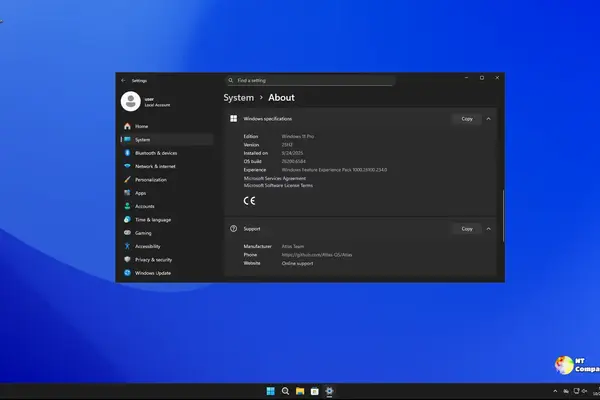Go to Network & internet settings

tap(155, 166)
